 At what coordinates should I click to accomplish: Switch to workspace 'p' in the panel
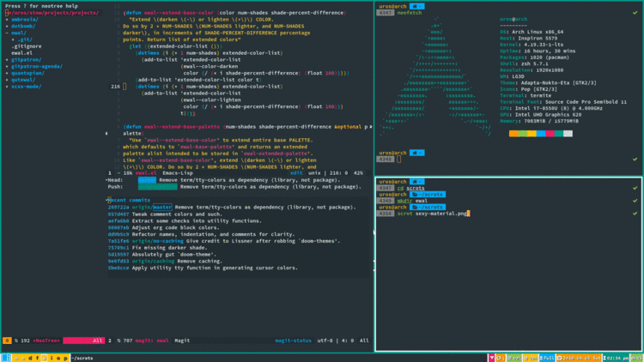coord(65,358)
